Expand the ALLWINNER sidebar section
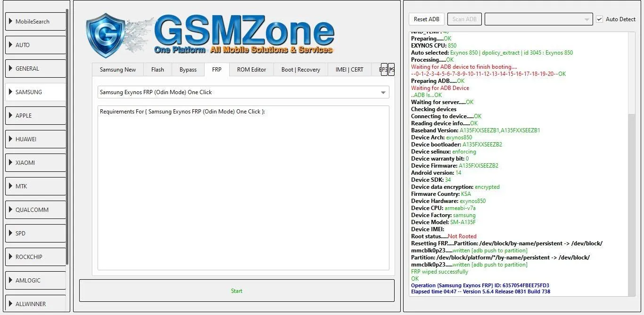 point(35,304)
